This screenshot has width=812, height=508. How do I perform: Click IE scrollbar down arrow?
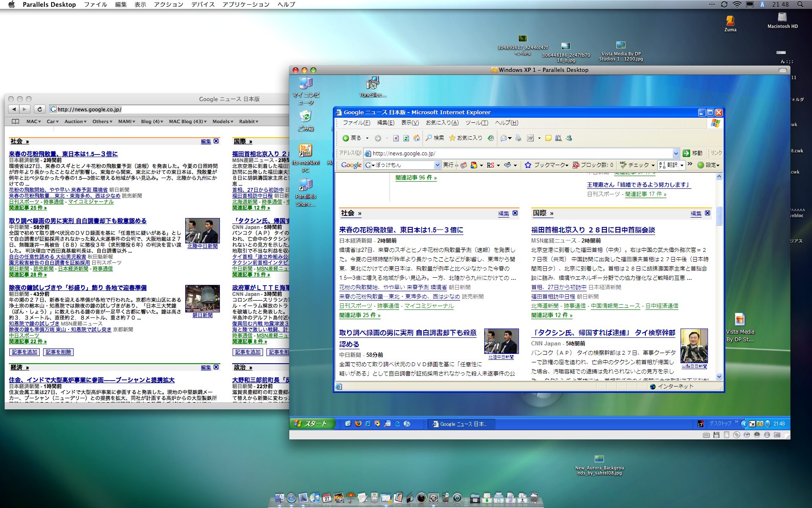click(719, 377)
